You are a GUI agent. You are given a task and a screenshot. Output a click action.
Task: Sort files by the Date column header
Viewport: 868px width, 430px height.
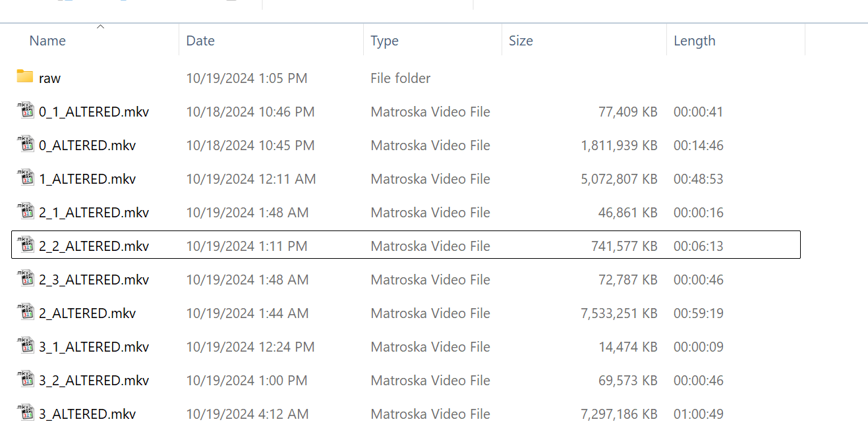coord(200,41)
